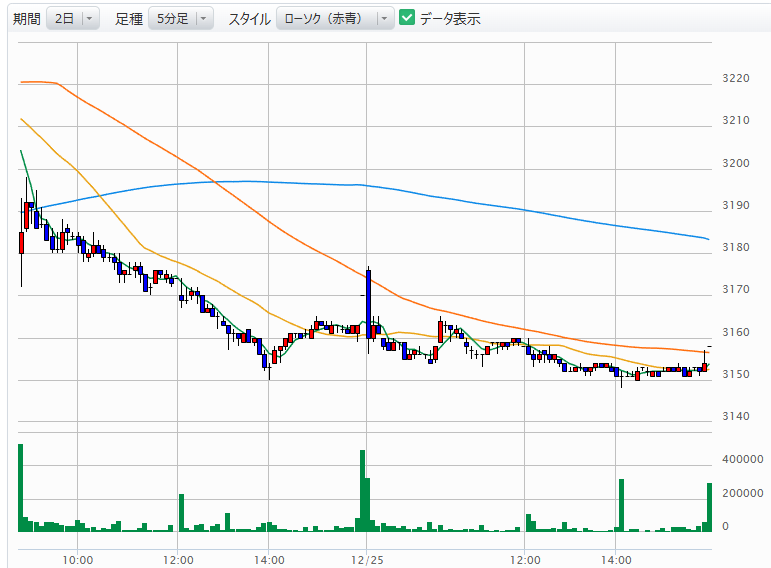Viewport: 771px width, 568px height.
Task: Click the 400000 volume axis label
Action: point(742,459)
